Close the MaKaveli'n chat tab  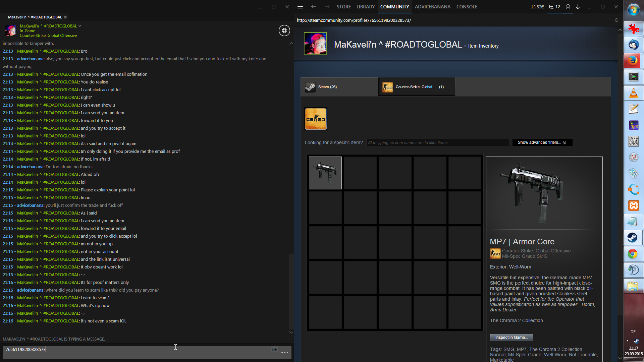coord(65,17)
